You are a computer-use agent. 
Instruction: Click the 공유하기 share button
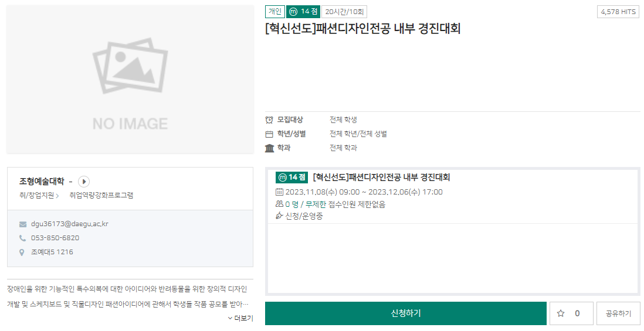click(x=618, y=313)
